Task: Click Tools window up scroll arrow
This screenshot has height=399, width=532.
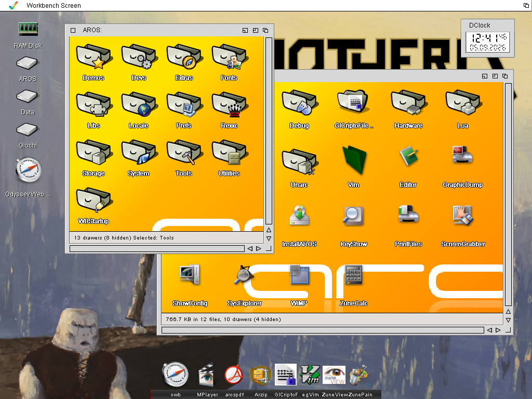Action: [x=508, y=311]
